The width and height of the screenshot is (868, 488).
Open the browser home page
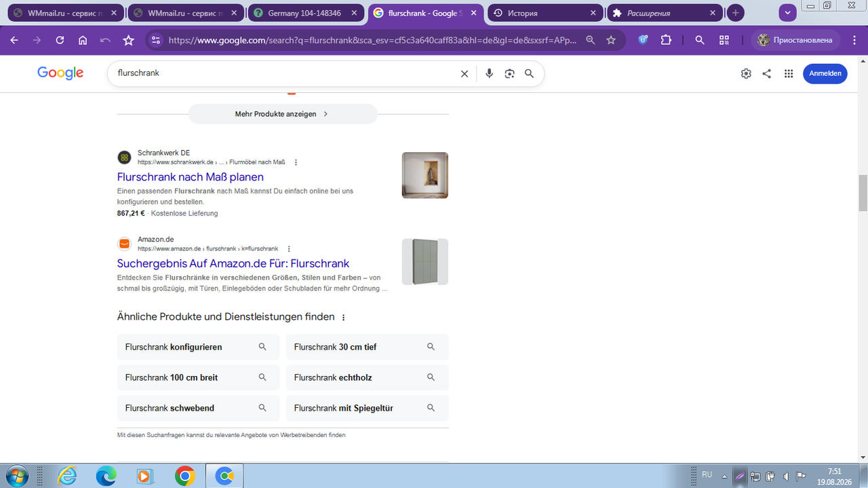pyautogui.click(x=83, y=40)
